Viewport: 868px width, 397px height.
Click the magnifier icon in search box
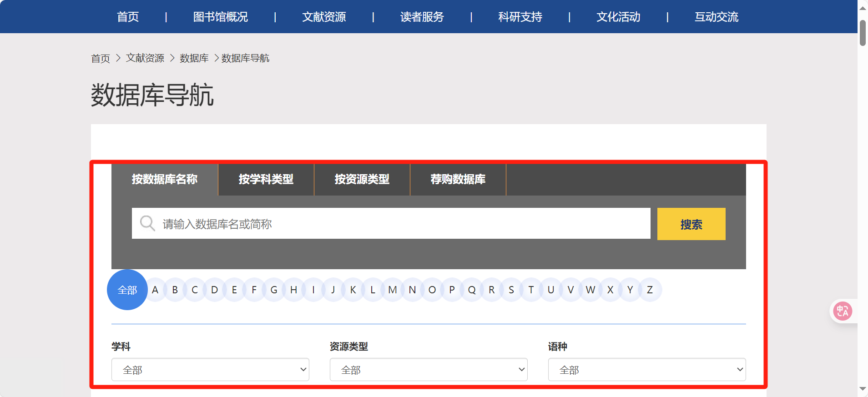tap(147, 223)
